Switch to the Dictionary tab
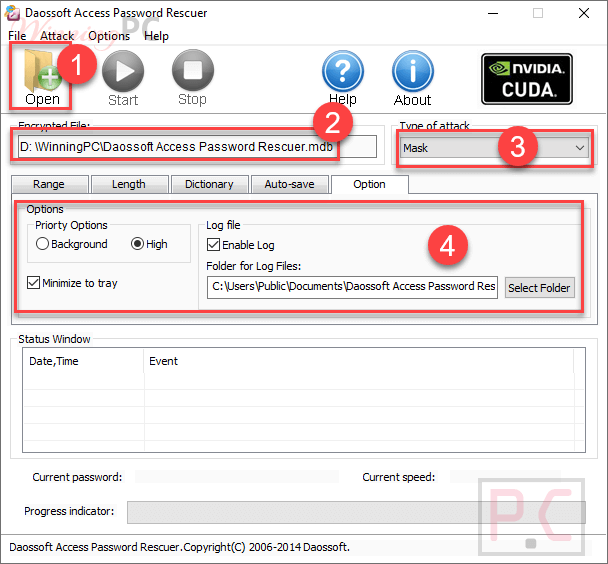This screenshot has height=564, width=608. (x=210, y=184)
